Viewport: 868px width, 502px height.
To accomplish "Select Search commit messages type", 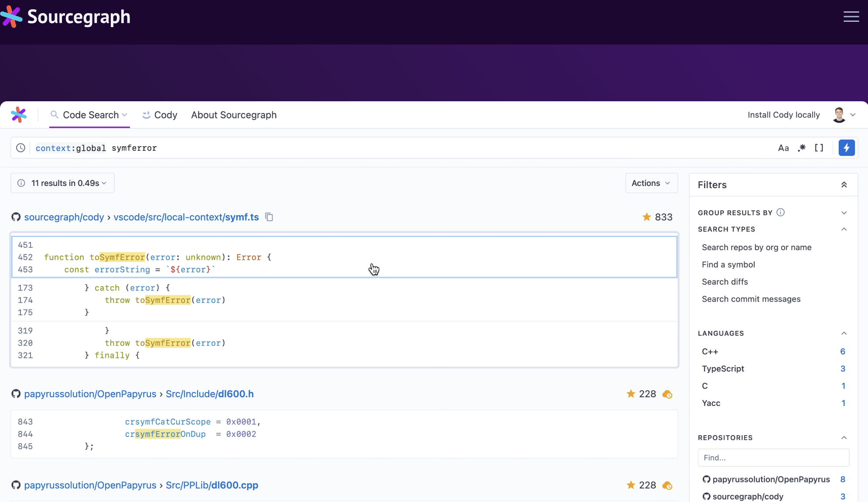I will [x=751, y=299].
